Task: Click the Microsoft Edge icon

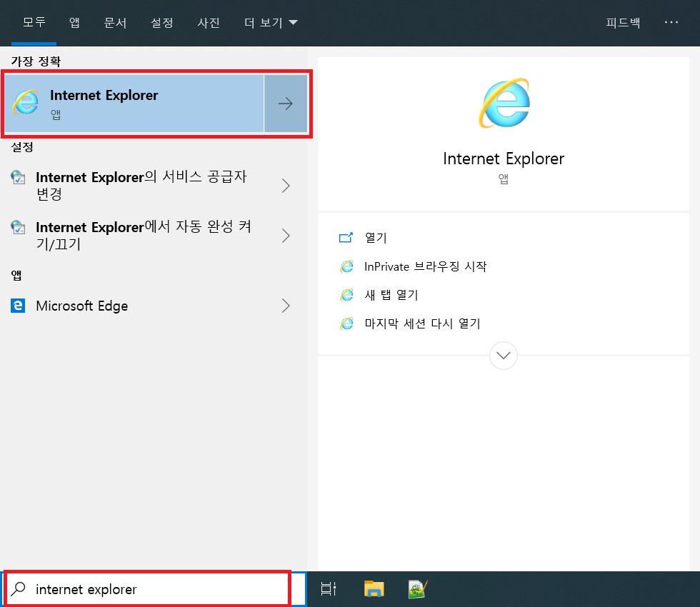Action: tap(18, 306)
